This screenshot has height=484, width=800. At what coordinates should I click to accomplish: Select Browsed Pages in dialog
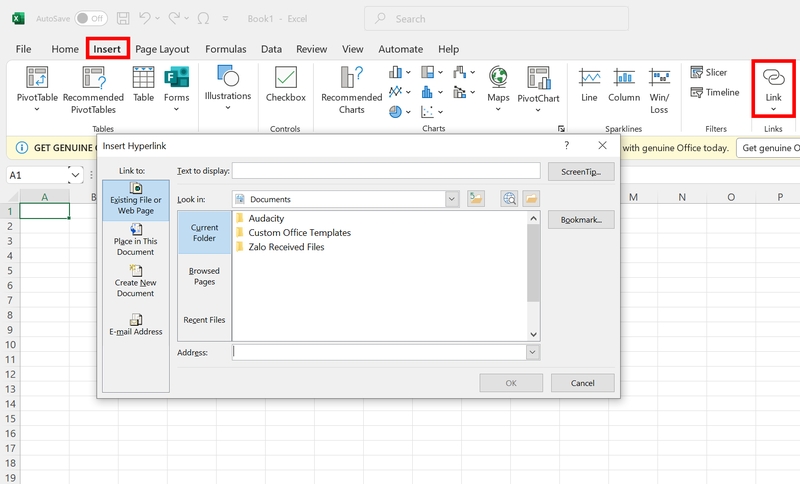pyautogui.click(x=204, y=276)
